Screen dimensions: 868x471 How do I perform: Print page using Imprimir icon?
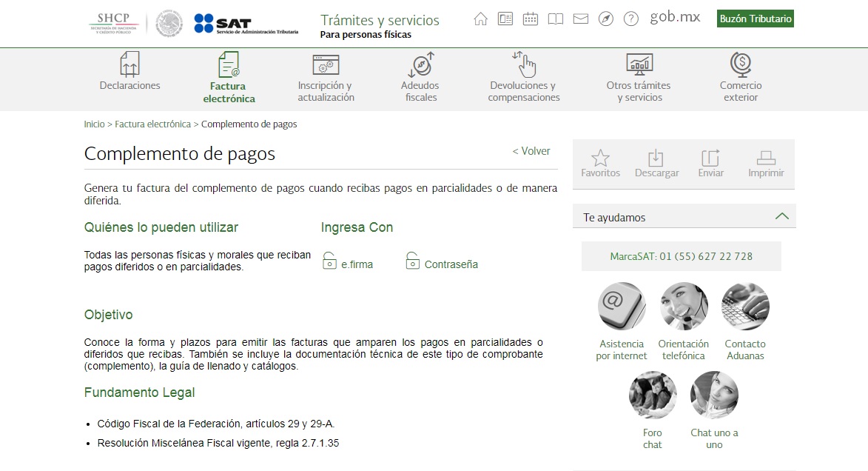[x=766, y=164]
